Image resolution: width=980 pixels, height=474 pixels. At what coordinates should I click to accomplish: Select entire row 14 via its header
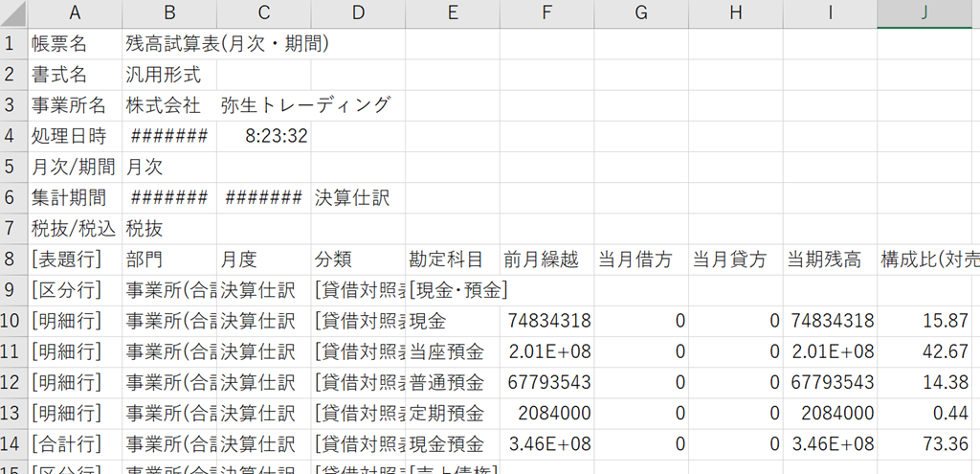pyautogui.click(x=11, y=443)
